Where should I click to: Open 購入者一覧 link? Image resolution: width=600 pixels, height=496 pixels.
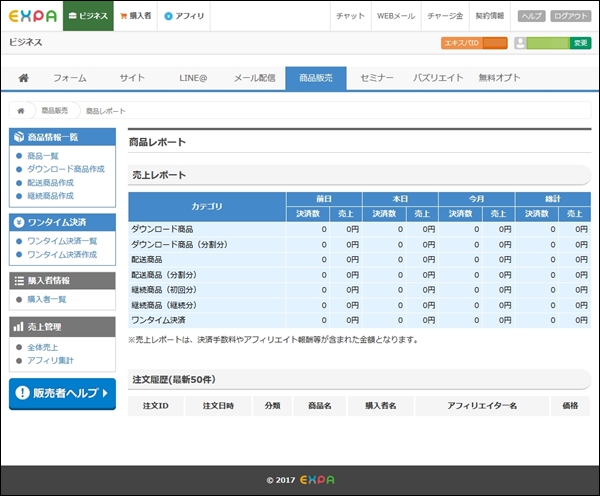pos(47,299)
